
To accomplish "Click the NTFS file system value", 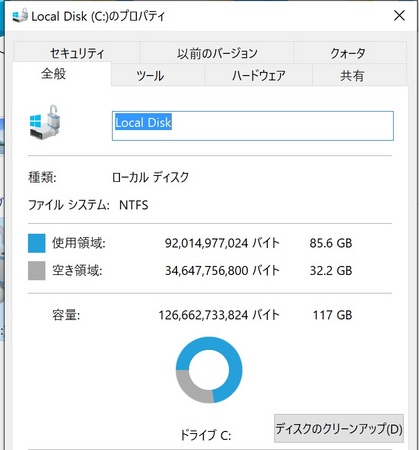I will click(134, 205).
